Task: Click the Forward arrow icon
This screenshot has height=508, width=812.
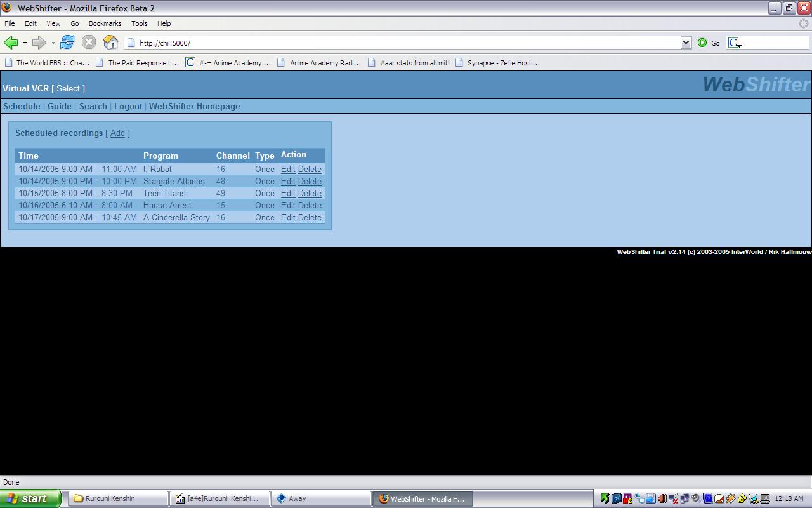Action: pyautogui.click(x=39, y=43)
